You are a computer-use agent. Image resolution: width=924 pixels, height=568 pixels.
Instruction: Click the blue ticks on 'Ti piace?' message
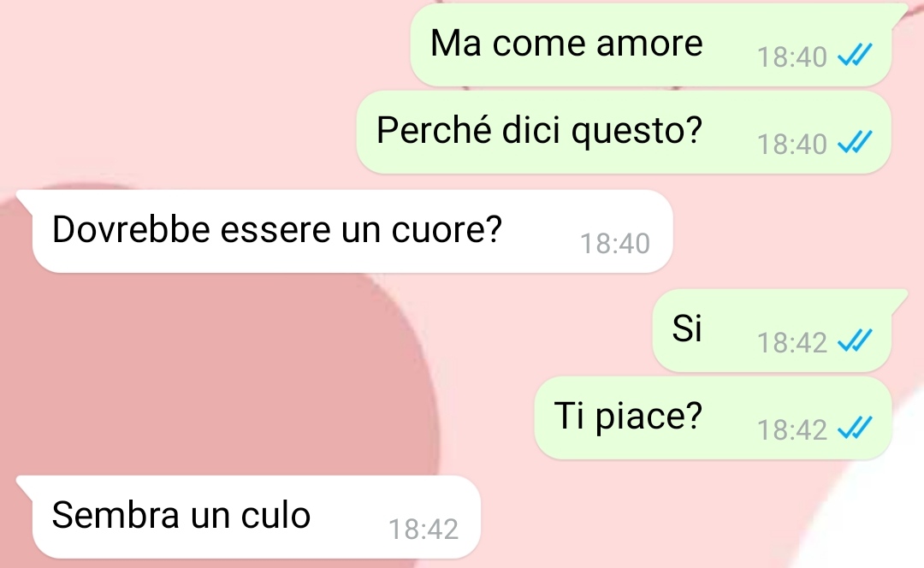pos(855,428)
